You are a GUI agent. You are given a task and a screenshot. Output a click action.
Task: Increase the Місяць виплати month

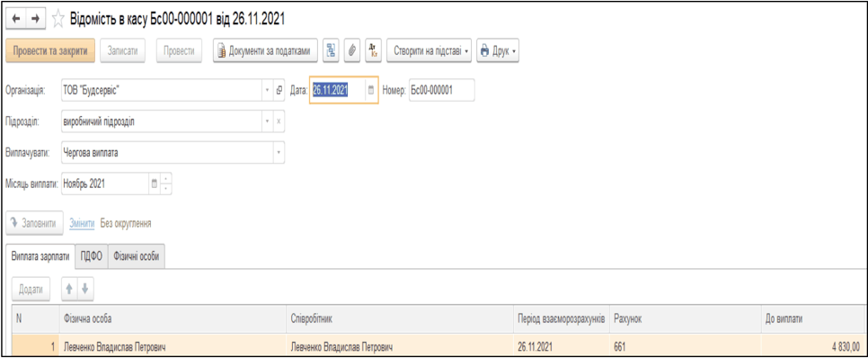coord(167,179)
